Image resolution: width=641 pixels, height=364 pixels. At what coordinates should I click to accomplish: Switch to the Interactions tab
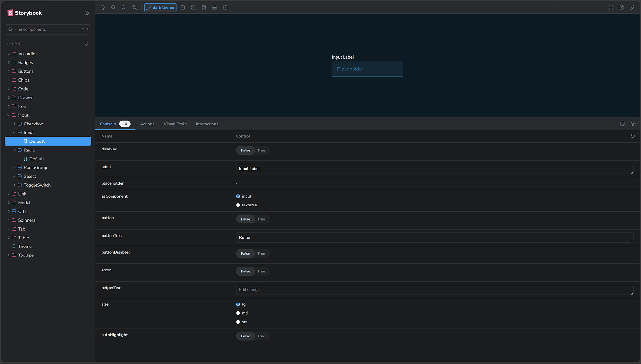tap(207, 124)
